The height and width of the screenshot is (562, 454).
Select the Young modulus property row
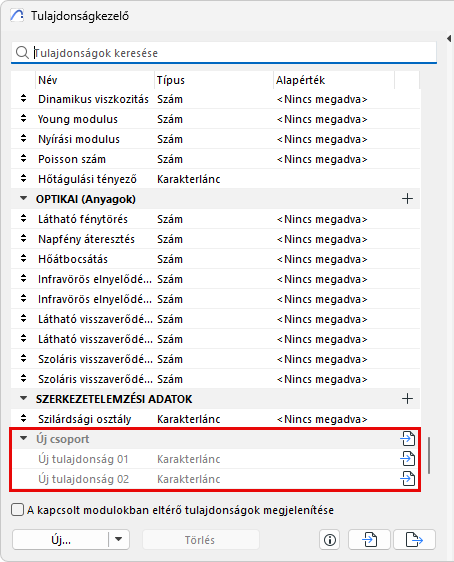pos(215,119)
